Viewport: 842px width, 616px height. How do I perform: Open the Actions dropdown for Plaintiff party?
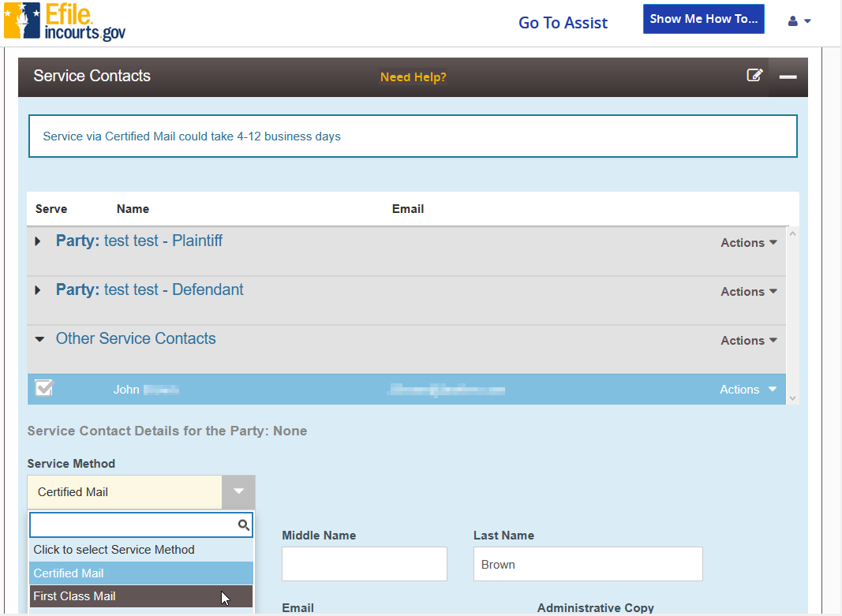click(x=749, y=243)
